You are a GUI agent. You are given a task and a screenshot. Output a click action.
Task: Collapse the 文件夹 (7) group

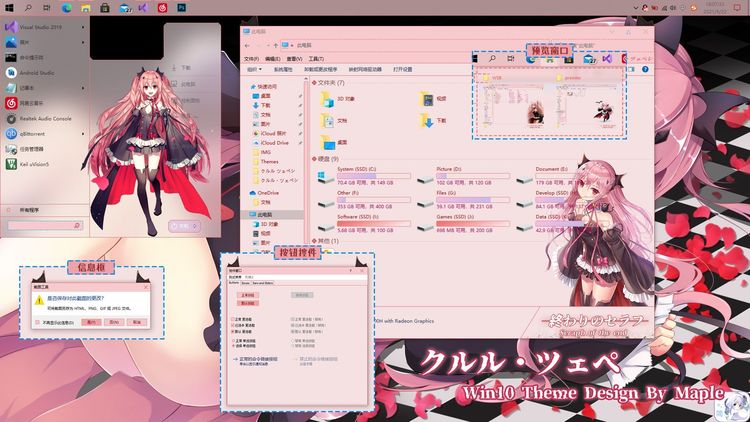314,83
